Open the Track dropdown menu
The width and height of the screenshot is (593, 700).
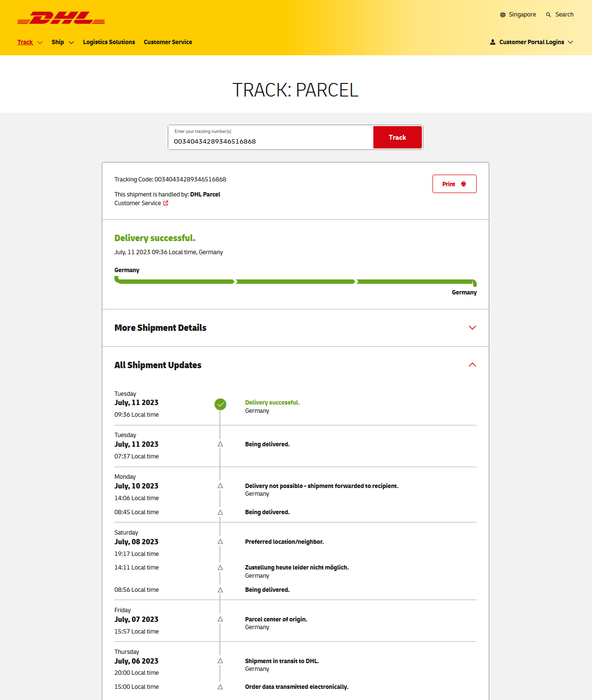pyautogui.click(x=30, y=42)
